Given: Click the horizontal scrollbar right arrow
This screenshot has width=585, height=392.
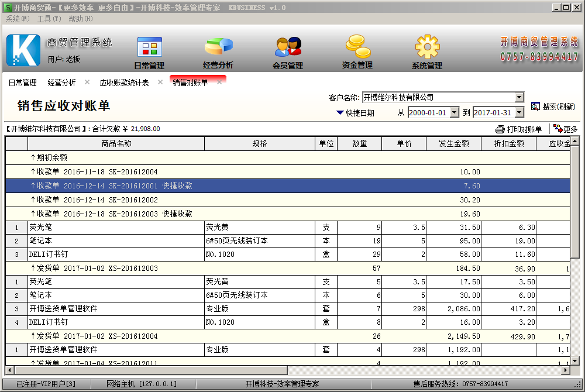Looking at the screenshot, I should click(566, 370).
